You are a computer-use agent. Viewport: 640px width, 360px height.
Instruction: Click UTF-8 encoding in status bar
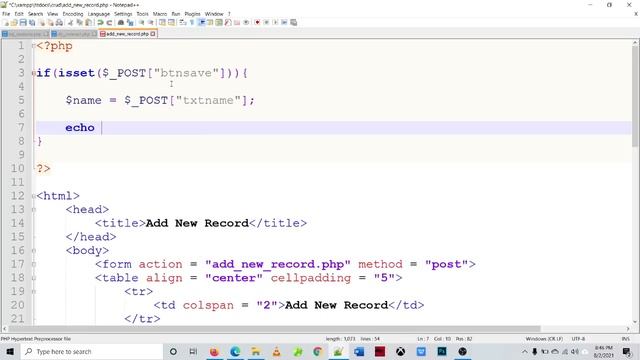tap(578, 339)
